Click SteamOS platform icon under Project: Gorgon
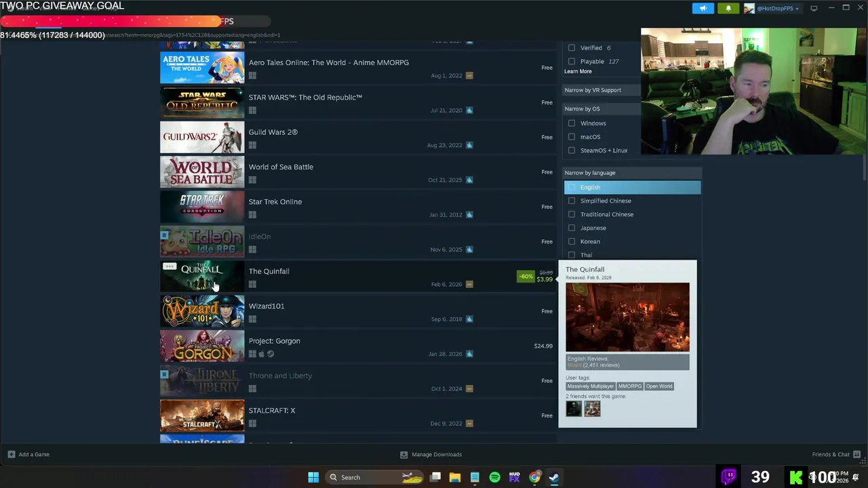 [x=271, y=354]
